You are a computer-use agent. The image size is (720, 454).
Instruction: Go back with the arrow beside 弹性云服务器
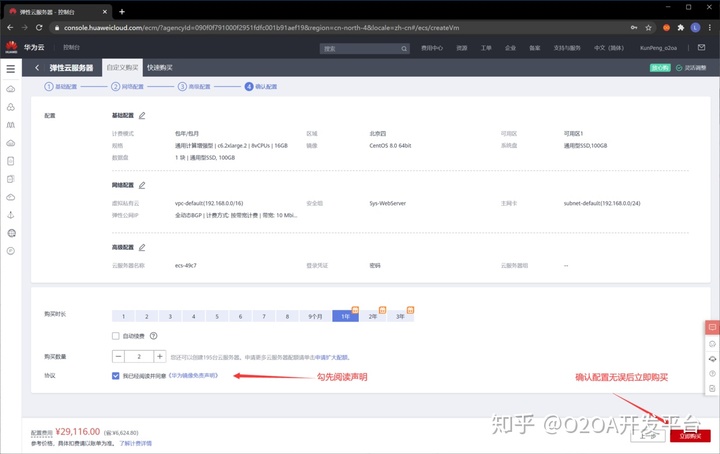[37, 68]
